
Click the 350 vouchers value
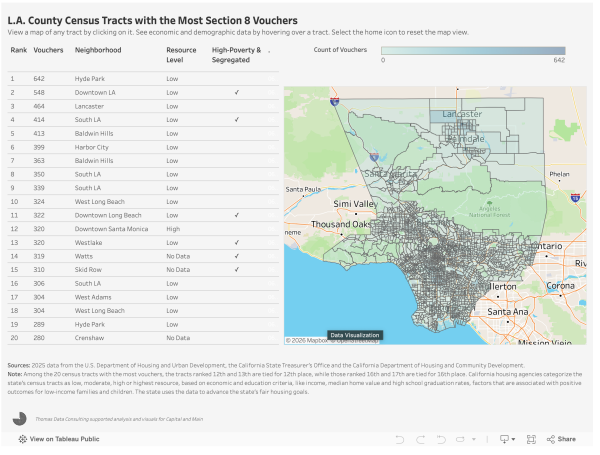[x=39, y=174]
